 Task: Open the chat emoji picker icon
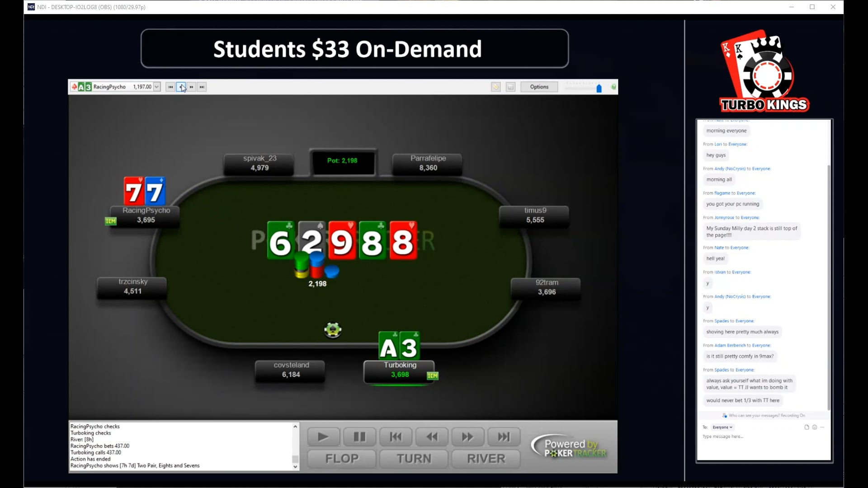(815, 427)
